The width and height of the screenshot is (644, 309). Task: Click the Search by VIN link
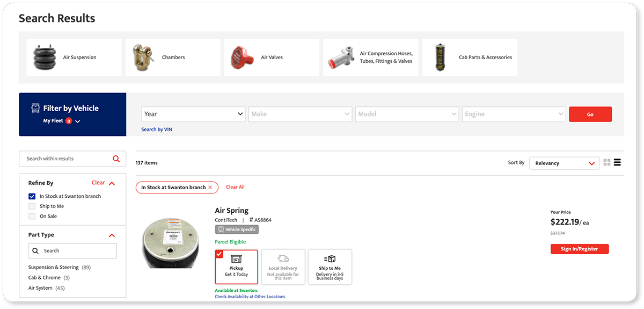click(157, 130)
